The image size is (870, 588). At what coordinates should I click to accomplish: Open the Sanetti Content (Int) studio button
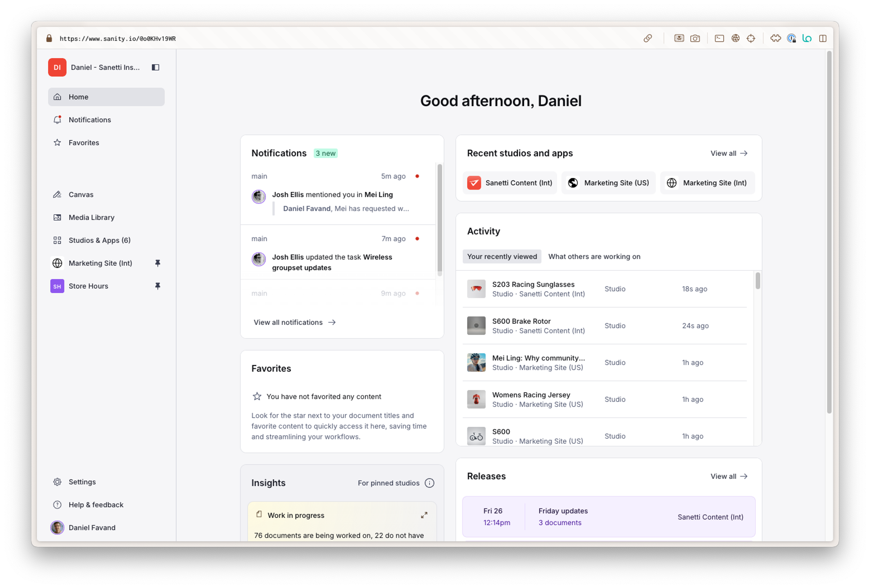point(510,183)
